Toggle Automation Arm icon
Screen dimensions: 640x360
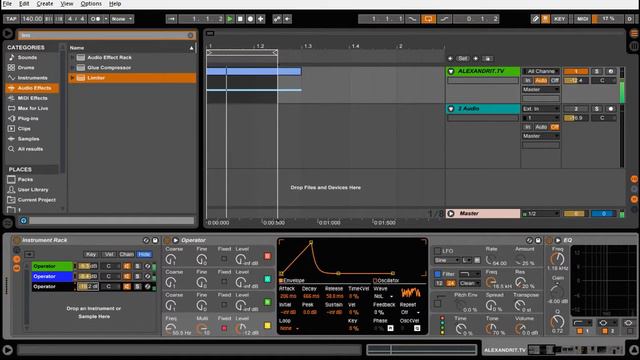[277, 19]
